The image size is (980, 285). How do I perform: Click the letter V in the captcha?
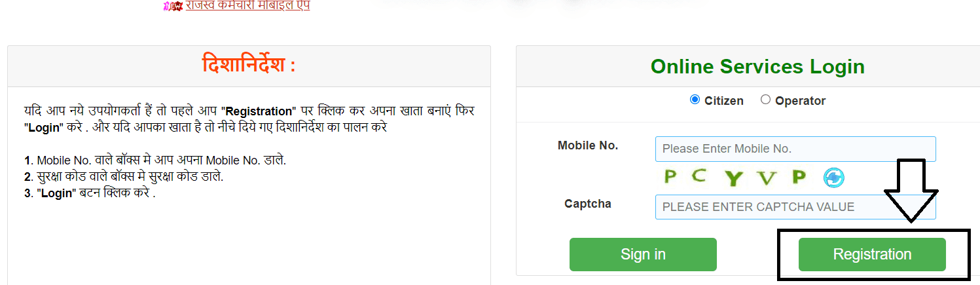click(765, 178)
